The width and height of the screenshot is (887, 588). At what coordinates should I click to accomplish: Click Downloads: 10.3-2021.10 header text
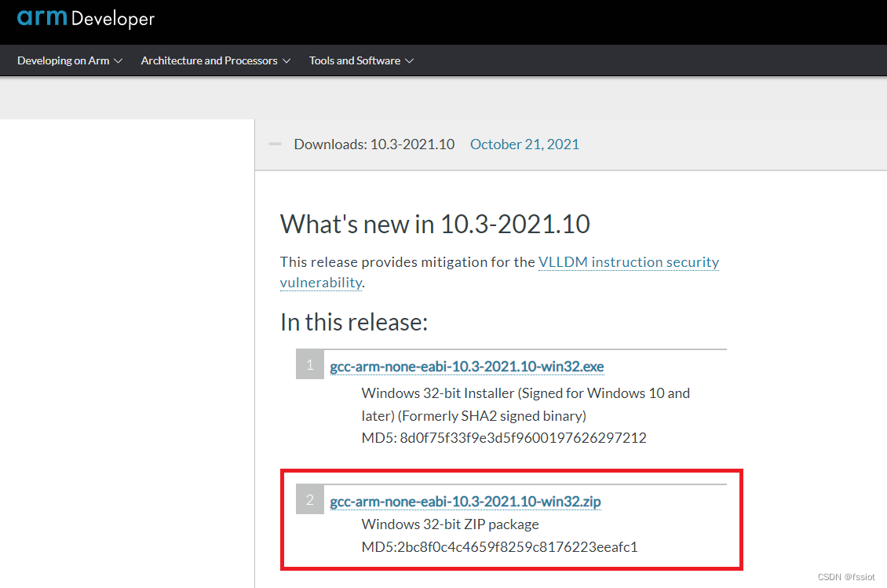point(374,144)
